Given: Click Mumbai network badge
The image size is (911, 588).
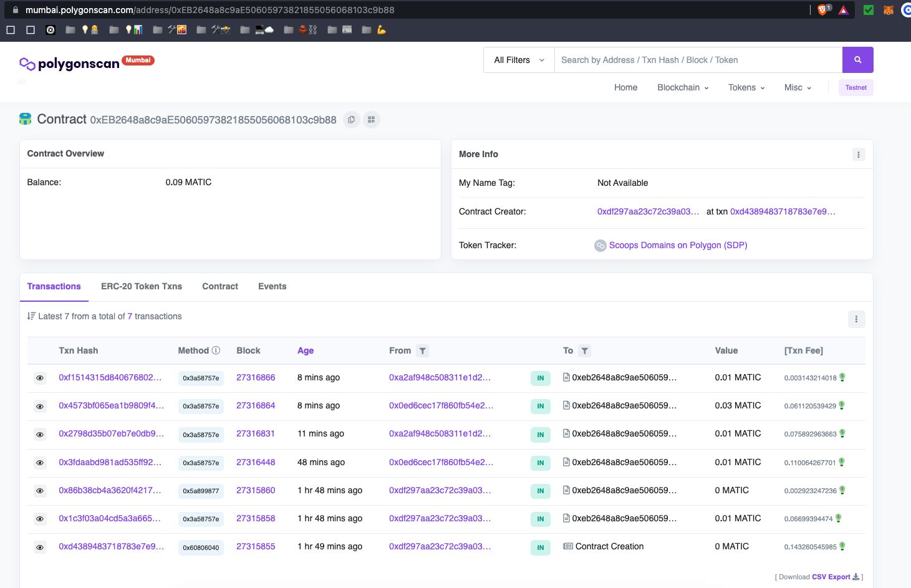Looking at the screenshot, I should [x=138, y=60].
